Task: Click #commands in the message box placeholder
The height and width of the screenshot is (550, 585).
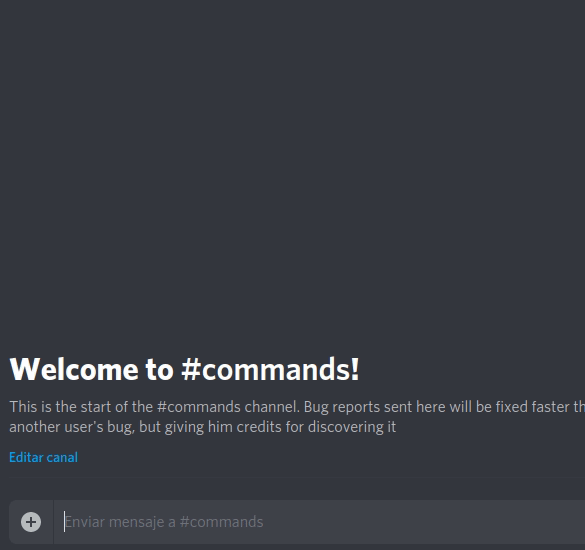Action: click(221, 522)
